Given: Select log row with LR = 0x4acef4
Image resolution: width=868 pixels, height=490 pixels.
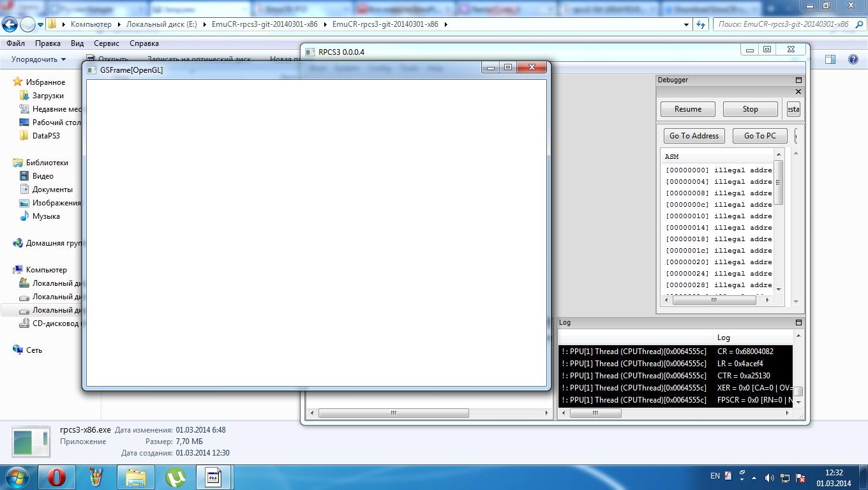Looking at the screenshot, I should (x=675, y=364).
